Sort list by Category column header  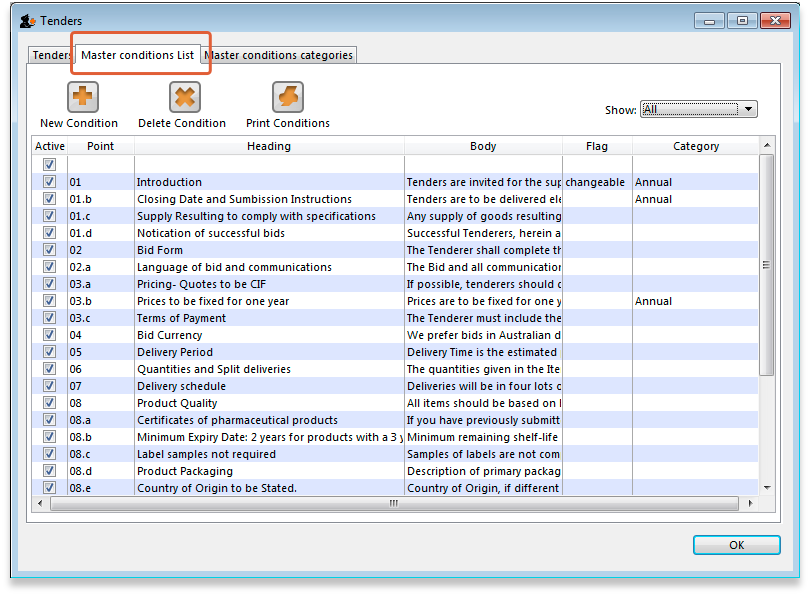695,146
